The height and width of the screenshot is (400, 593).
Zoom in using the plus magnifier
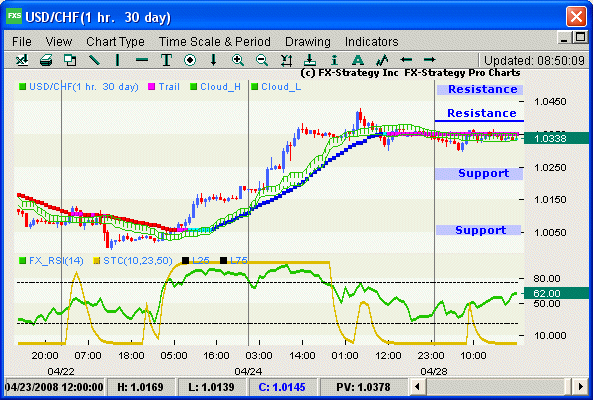pos(238,60)
